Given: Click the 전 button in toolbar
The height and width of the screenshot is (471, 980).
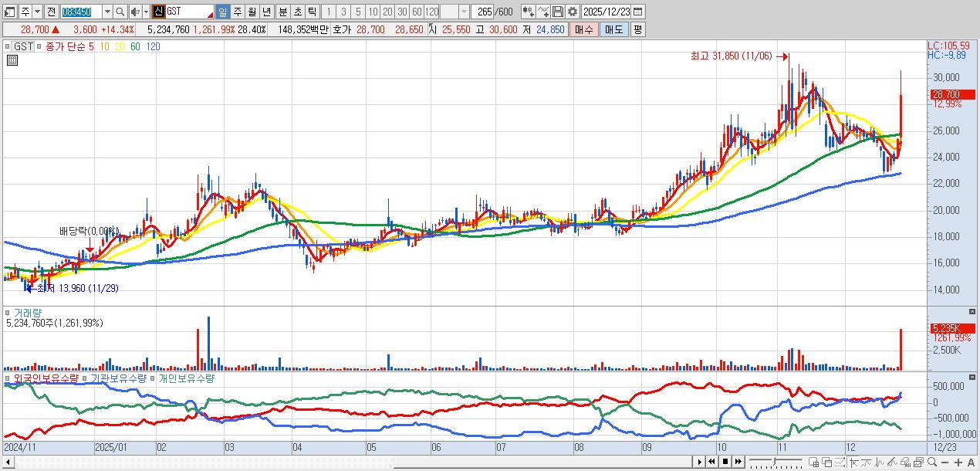Looking at the screenshot, I should click(51, 12).
